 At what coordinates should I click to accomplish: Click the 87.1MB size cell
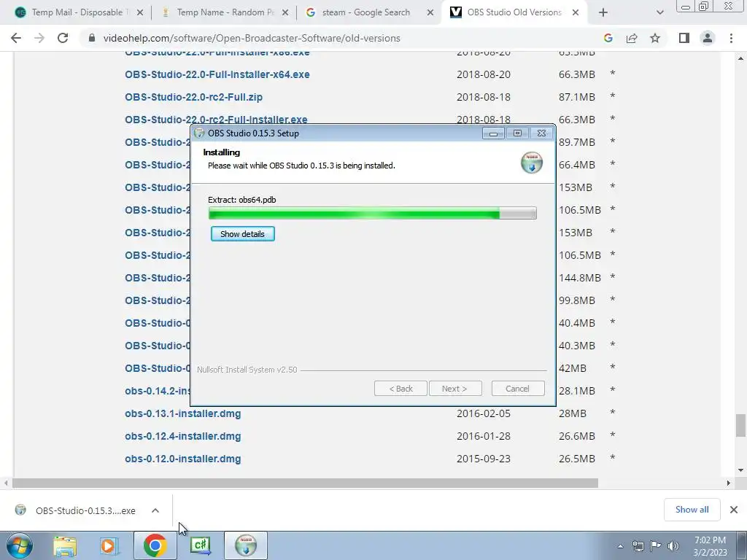tap(577, 97)
